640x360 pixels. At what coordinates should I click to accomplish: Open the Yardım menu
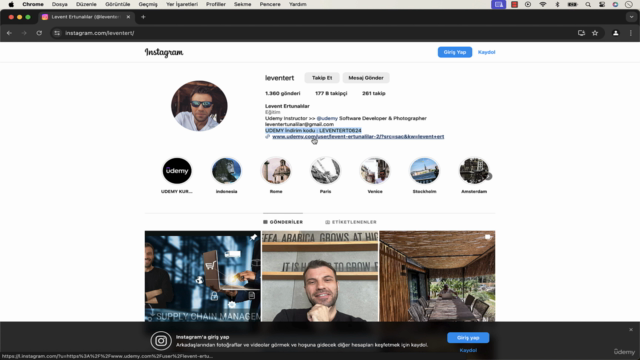point(298,4)
